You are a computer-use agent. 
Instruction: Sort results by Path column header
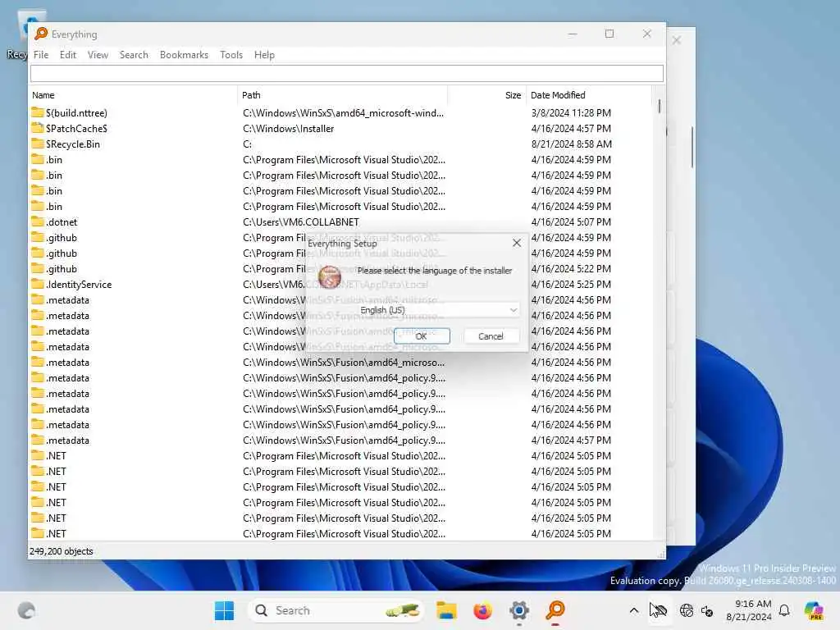[342, 95]
